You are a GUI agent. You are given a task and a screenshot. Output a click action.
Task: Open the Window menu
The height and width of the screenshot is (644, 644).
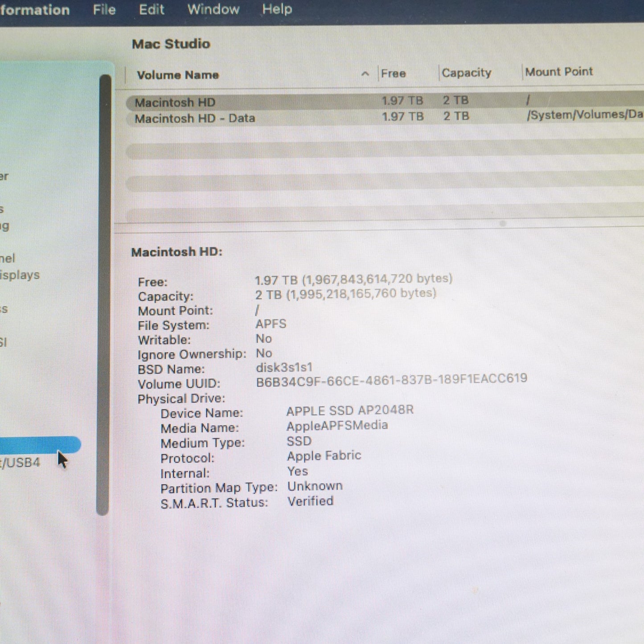(x=213, y=9)
